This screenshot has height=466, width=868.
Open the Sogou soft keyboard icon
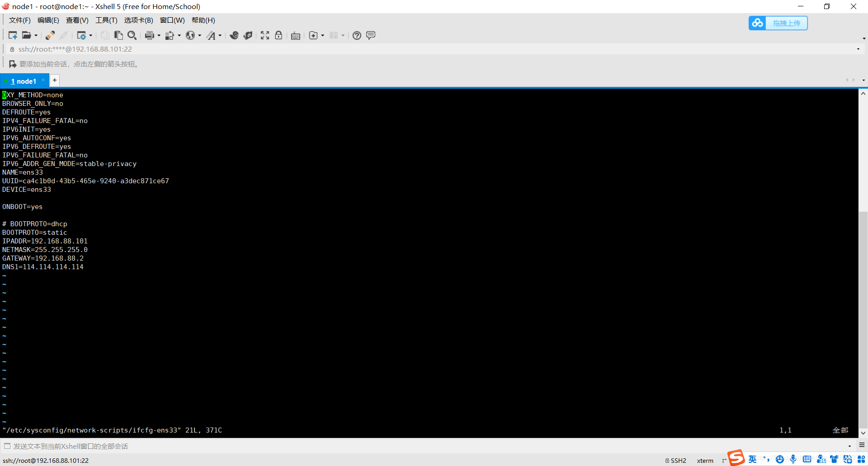pos(807,459)
